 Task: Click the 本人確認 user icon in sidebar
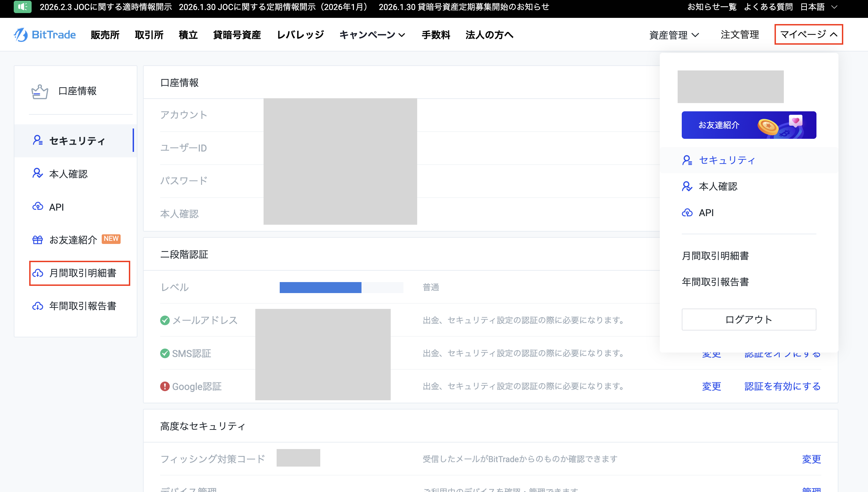tap(37, 173)
